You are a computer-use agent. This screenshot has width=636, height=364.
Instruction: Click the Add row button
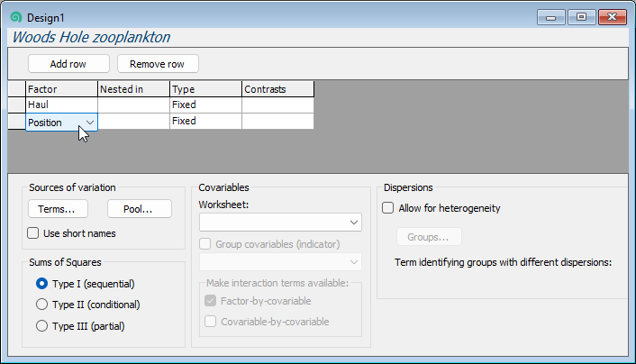(68, 64)
